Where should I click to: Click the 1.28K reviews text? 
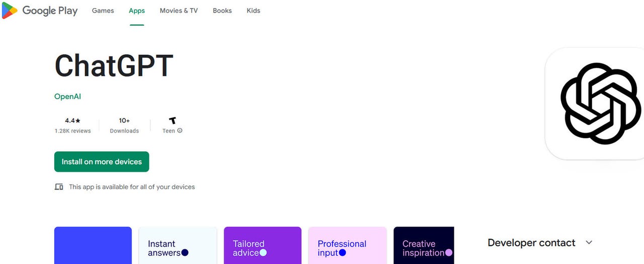click(73, 131)
